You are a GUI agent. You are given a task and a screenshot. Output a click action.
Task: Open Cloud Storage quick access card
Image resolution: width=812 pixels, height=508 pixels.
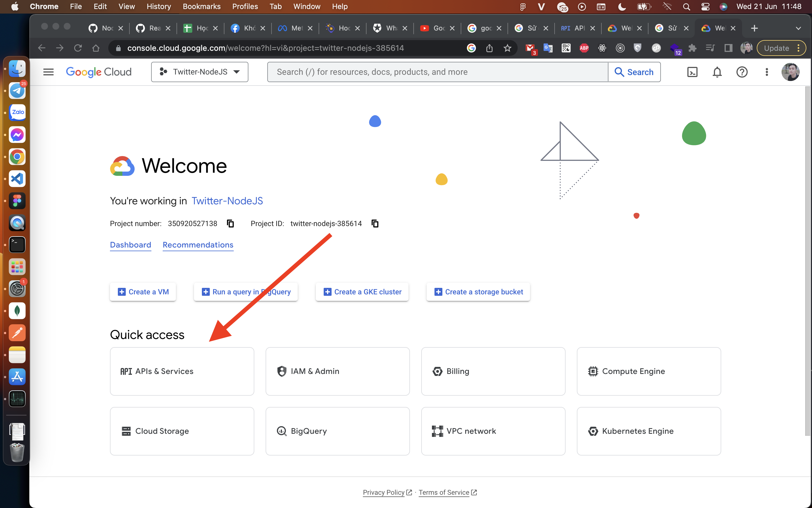coord(182,431)
